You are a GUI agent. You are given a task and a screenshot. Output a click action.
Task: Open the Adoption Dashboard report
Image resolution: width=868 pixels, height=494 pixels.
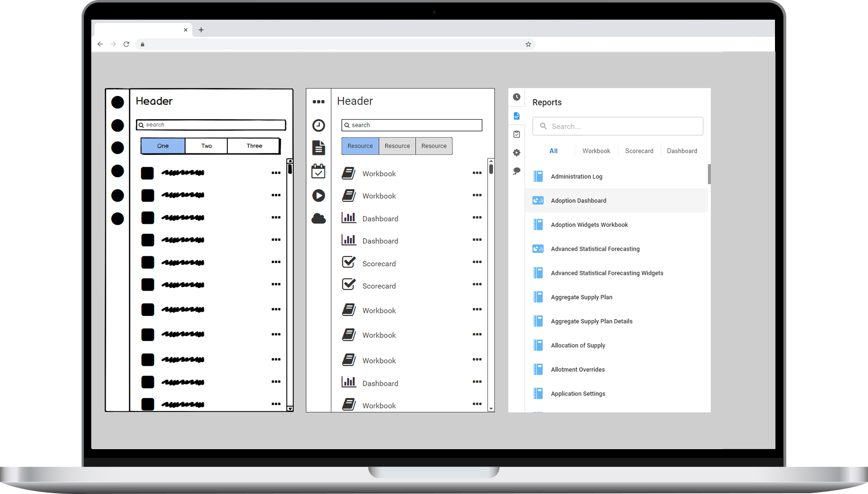point(578,201)
